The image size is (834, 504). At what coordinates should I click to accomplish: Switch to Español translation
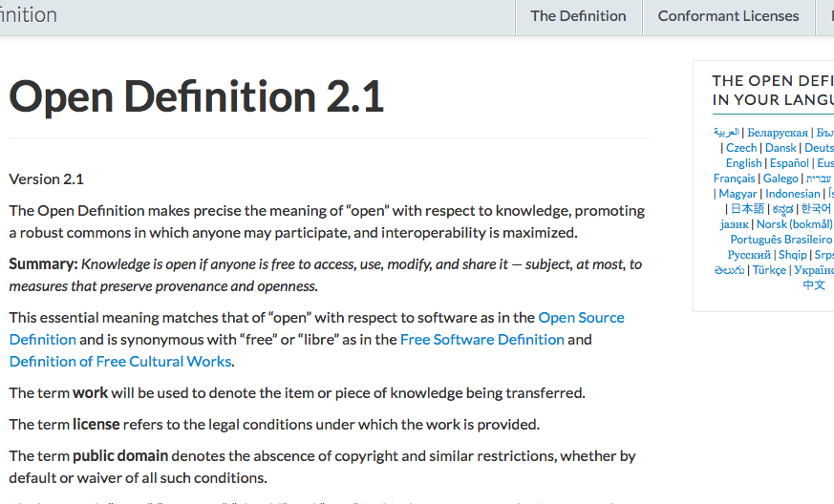789,163
